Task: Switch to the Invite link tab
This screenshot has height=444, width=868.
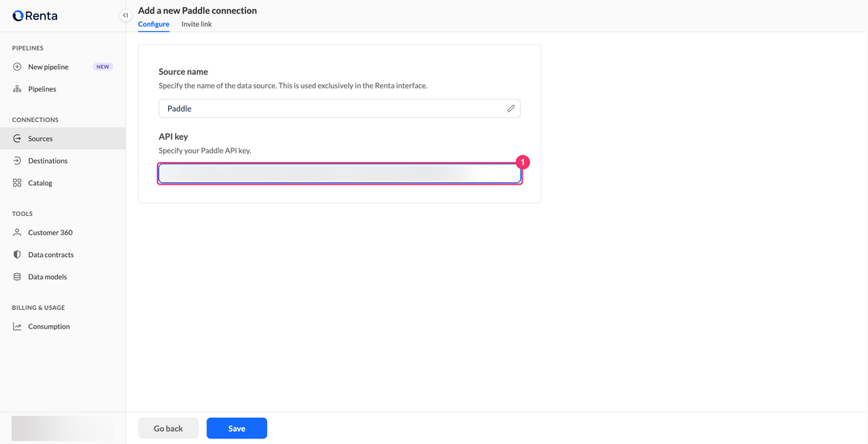Action: [197, 24]
